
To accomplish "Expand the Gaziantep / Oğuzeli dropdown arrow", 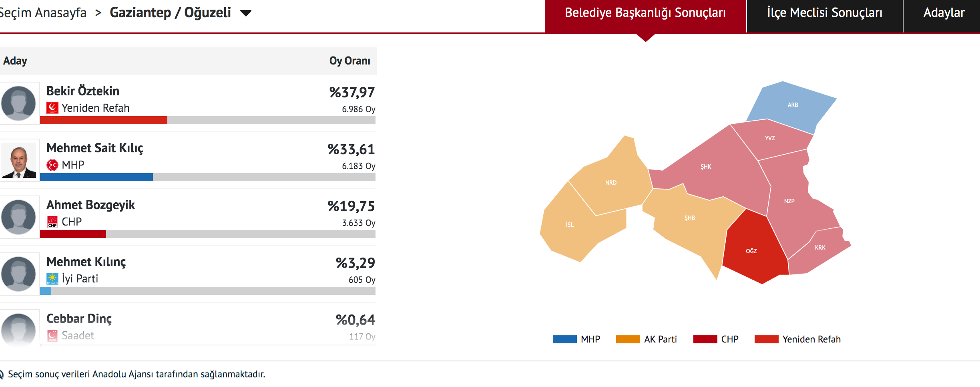I will point(246,13).
